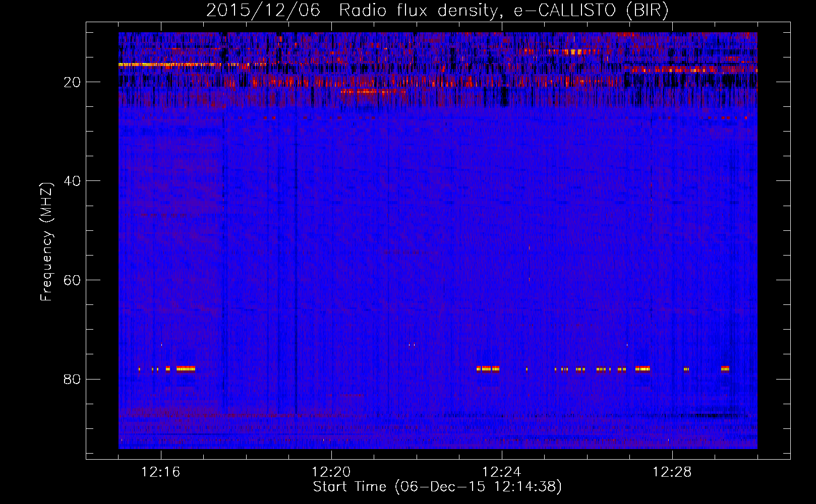Click the "Start Time (06-Dec-15 12:14:38)" x-axis label
The width and height of the screenshot is (816, 504).
coord(437,487)
